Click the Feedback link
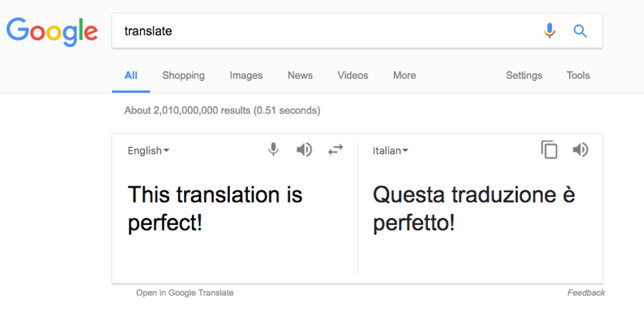This screenshot has height=310, width=644. click(586, 293)
